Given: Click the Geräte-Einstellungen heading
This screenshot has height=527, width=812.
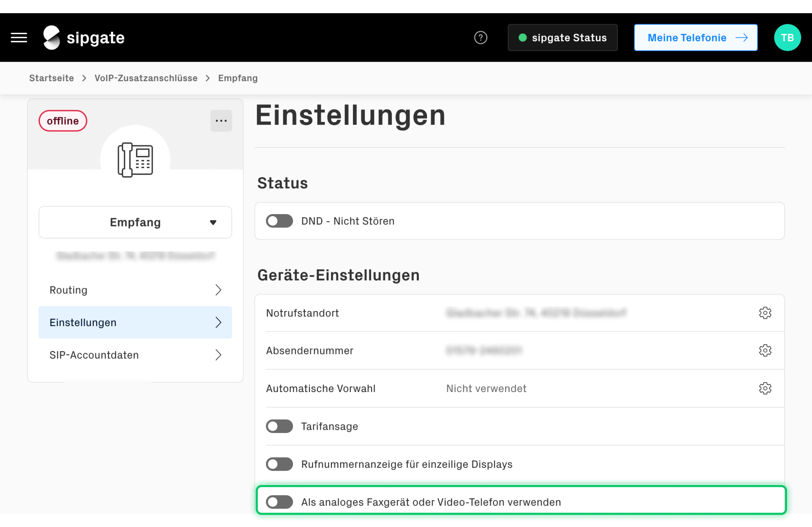Looking at the screenshot, I should click(x=338, y=275).
